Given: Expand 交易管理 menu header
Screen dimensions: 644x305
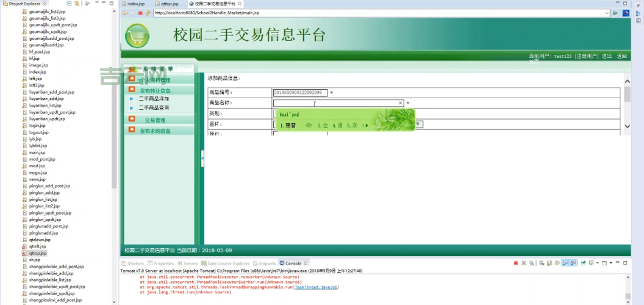Looking at the screenshot, I should (155, 120).
